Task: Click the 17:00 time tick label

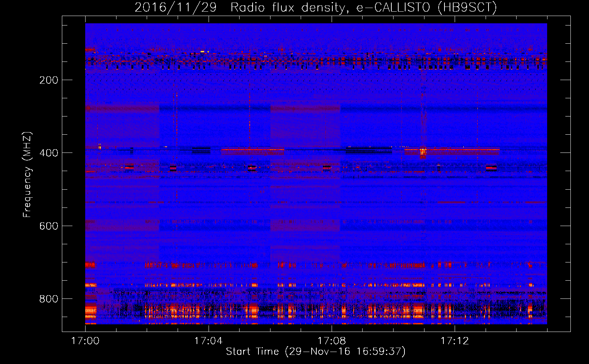Action: click(85, 341)
